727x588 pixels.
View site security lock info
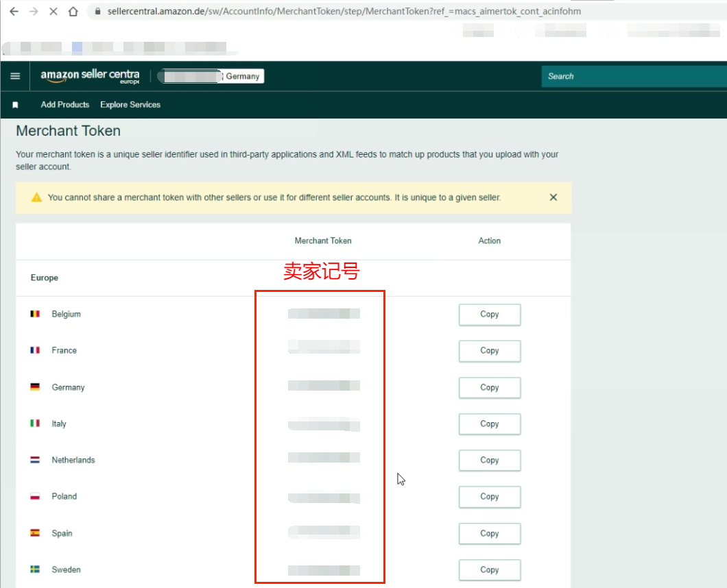tap(97, 12)
